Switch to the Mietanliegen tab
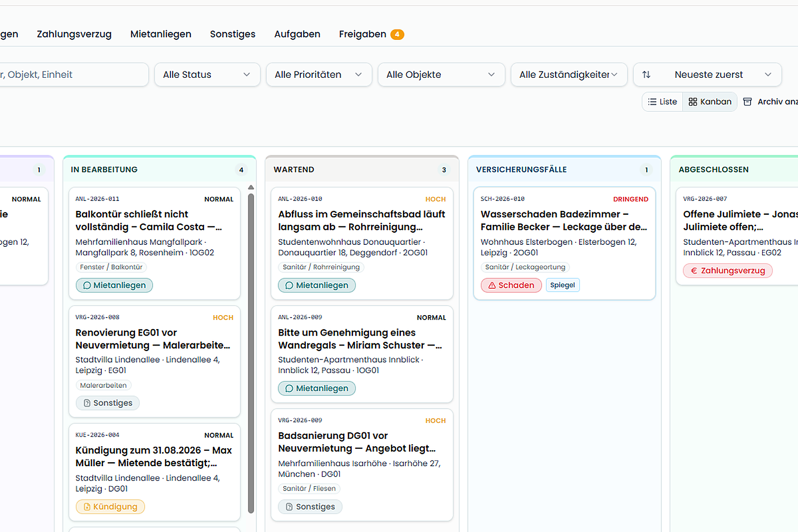The height and width of the screenshot is (532, 798). click(x=161, y=34)
